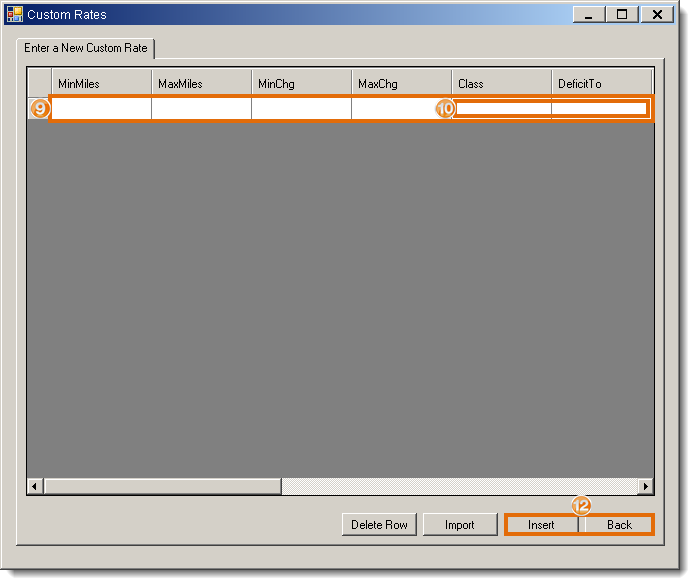Click the Delete Row button
The width and height of the screenshot is (695, 585).
[x=379, y=525]
